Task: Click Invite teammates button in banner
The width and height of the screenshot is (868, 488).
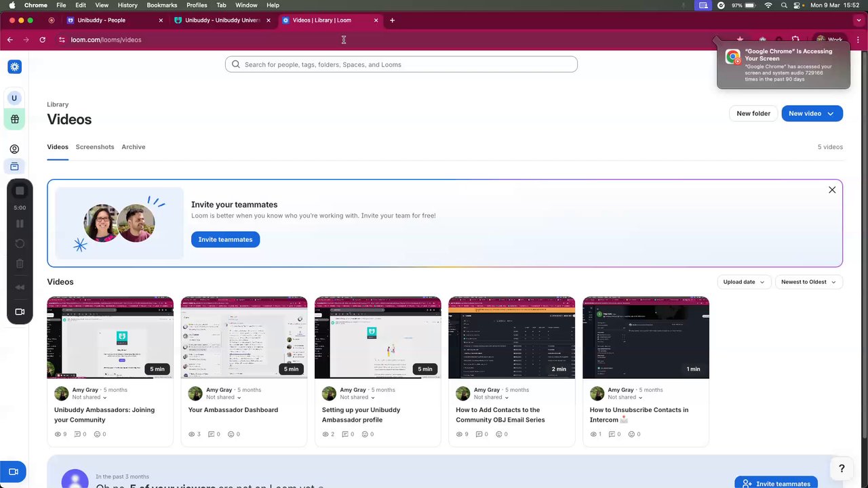Action: pyautogui.click(x=225, y=239)
